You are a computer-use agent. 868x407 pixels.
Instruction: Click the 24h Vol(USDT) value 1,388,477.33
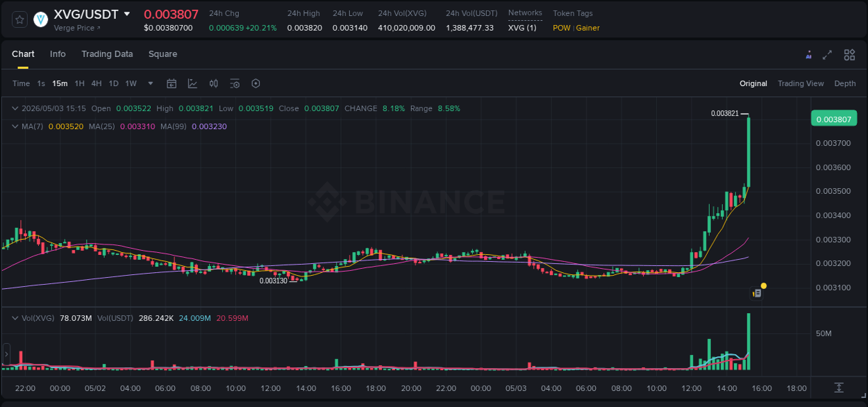(470, 28)
